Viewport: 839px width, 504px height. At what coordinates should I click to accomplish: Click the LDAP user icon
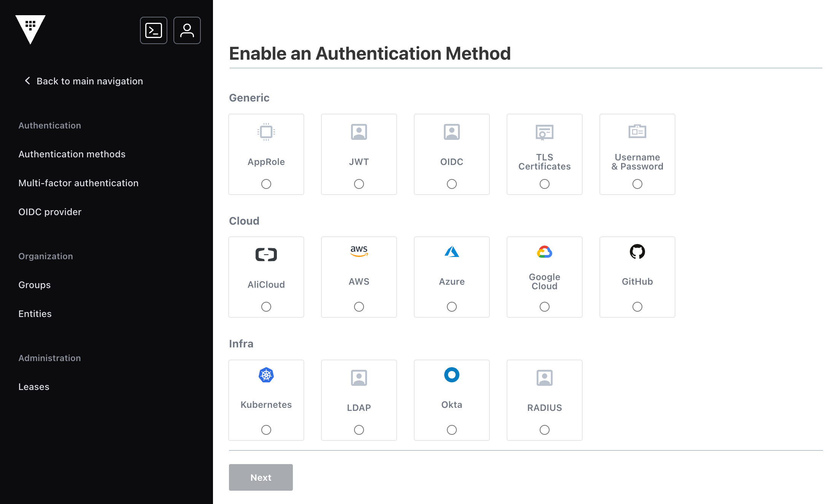click(359, 378)
